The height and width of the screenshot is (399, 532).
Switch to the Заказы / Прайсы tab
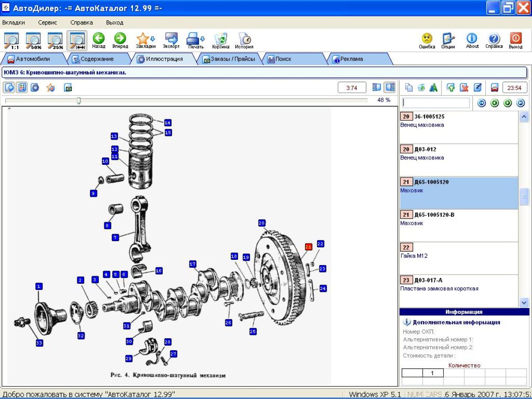coord(230,59)
